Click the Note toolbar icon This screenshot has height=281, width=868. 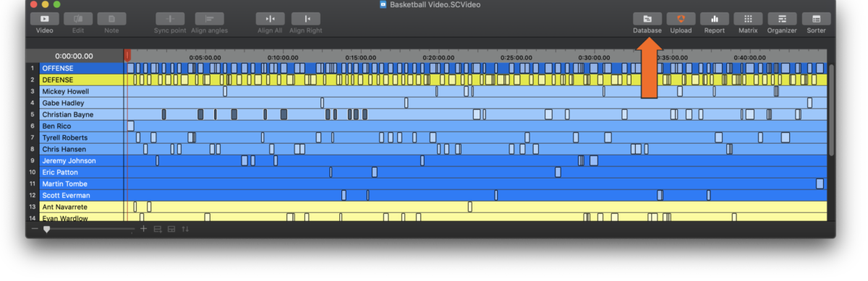point(111,19)
